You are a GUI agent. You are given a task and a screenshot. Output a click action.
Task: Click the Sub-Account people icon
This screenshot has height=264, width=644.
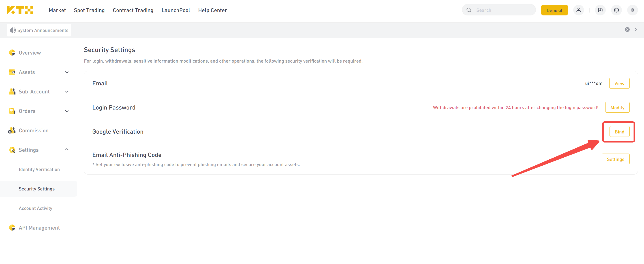coord(12,91)
